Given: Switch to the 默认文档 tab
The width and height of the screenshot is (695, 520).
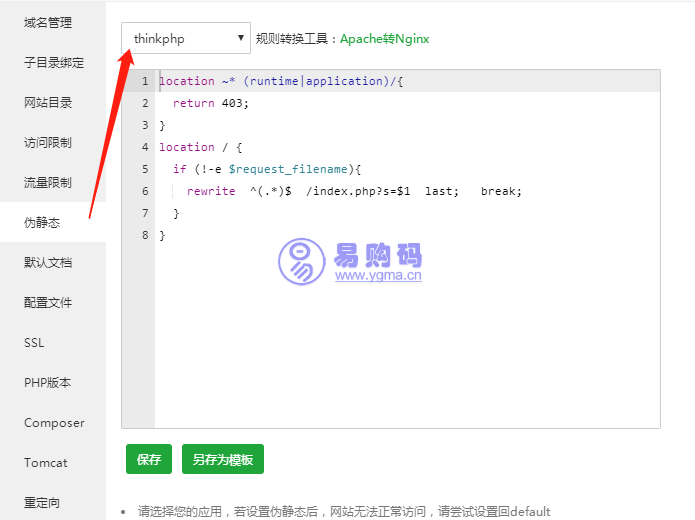Looking at the screenshot, I should (48, 262).
